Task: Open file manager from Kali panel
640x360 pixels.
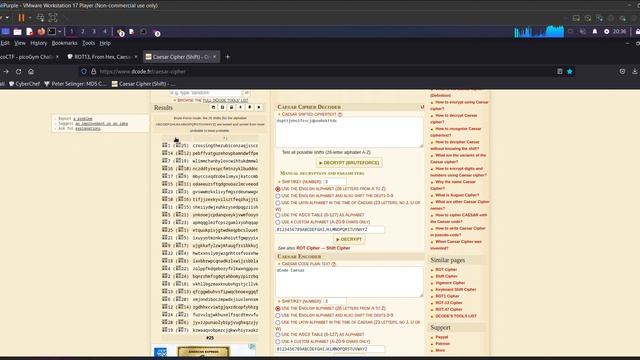Action: tap(18, 31)
